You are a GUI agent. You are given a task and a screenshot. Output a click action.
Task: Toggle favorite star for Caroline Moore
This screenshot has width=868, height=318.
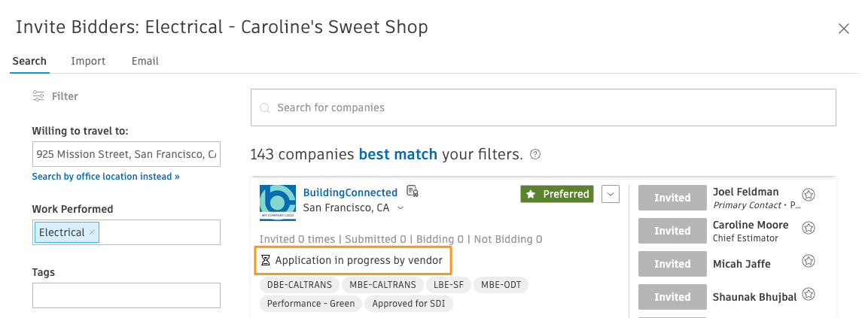(x=809, y=228)
